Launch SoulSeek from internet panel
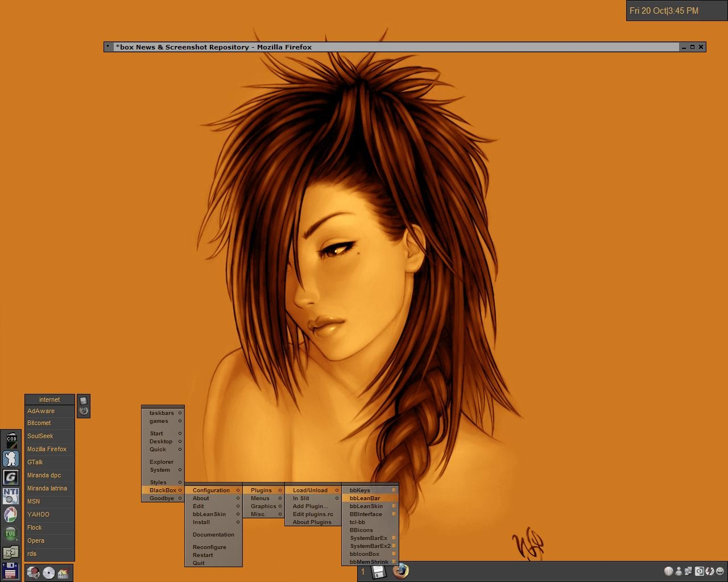 (49, 436)
